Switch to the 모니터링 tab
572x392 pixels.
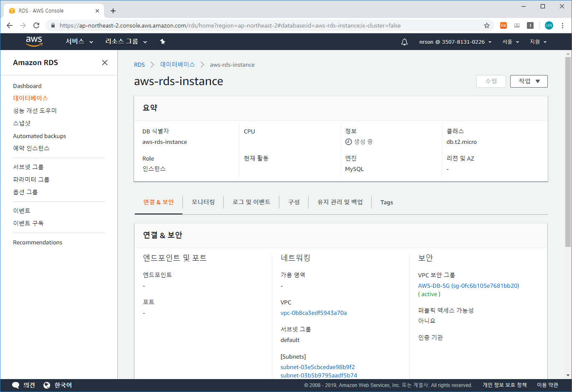[x=203, y=202]
